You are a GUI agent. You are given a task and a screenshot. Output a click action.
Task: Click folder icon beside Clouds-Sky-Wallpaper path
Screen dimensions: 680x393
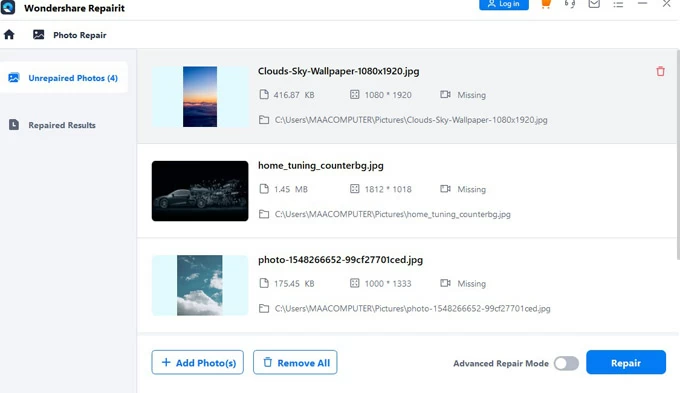click(x=264, y=120)
